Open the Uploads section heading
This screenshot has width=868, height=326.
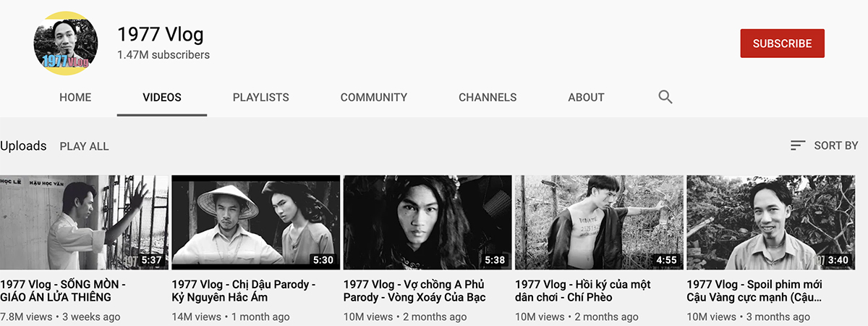pyautogui.click(x=23, y=146)
